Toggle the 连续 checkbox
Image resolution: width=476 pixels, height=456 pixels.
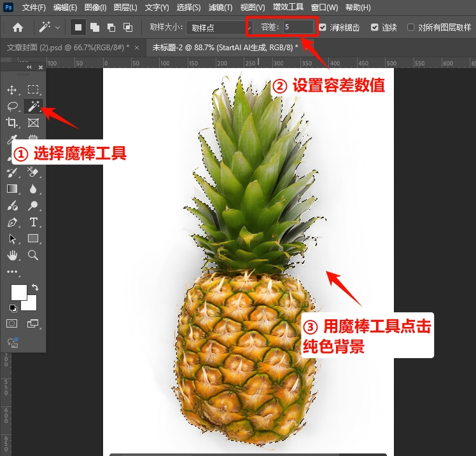[x=374, y=27]
